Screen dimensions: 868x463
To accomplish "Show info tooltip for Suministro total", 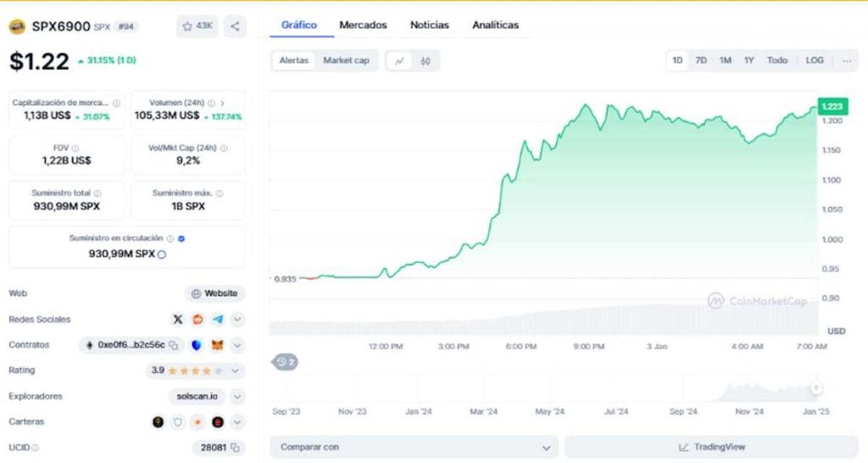I will [x=97, y=193].
